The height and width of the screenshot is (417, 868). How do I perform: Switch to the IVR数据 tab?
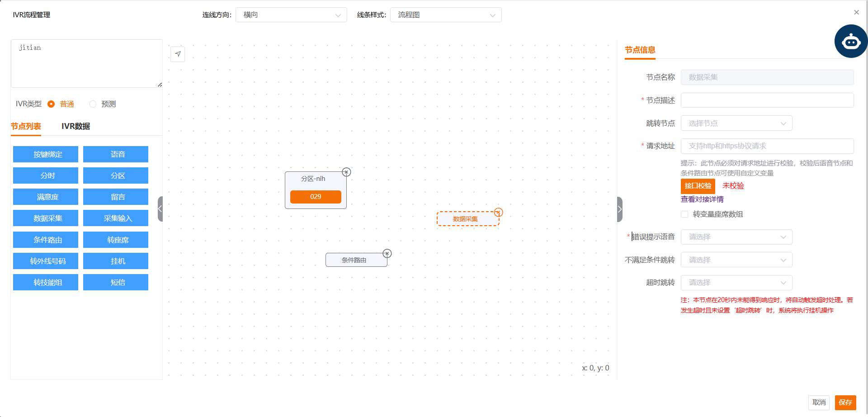pyautogui.click(x=75, y=126)
